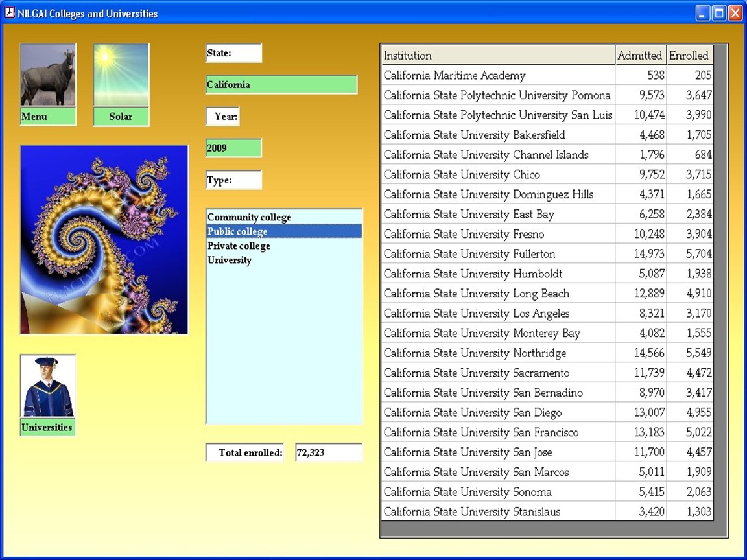Click the Total enrolled value box
Viewport: 747px width, 560px height.
pyautogui.click(x=328, y=453)
